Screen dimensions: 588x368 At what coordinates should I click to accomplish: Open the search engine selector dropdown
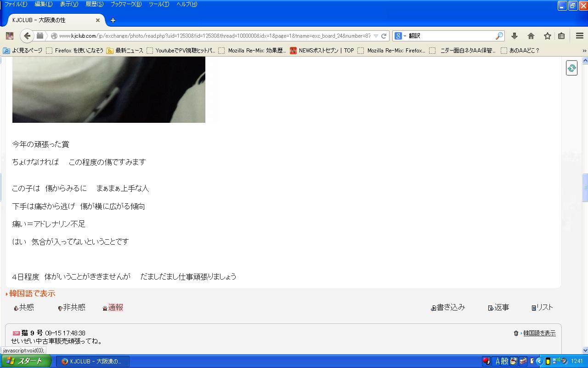pyautogui.click(x=400, y=36)
